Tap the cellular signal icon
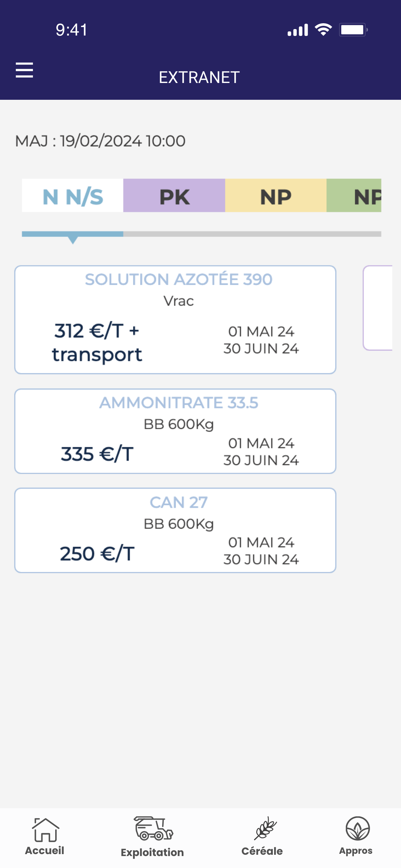The height and width of the screenshot is (868, 401). [x=298, y=30]
